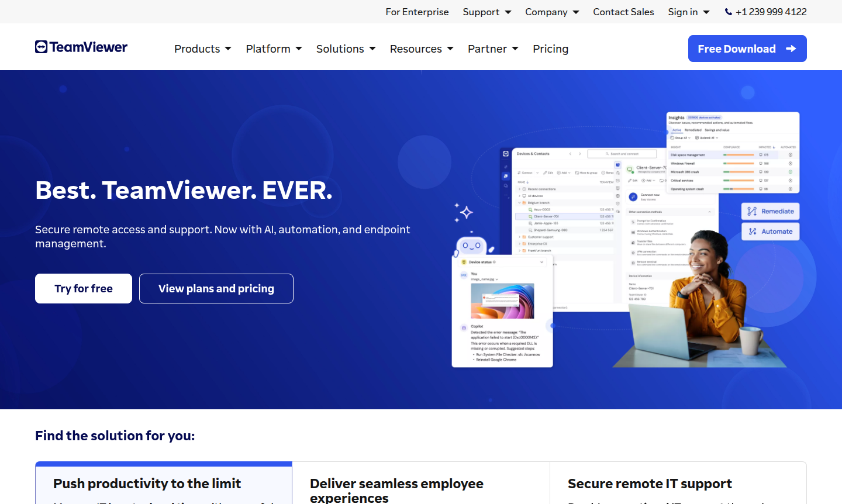The height and width of the screenshot is (504, 842).
Task: Select the Connect icon in the device toolbar
Action: point(519,172)
